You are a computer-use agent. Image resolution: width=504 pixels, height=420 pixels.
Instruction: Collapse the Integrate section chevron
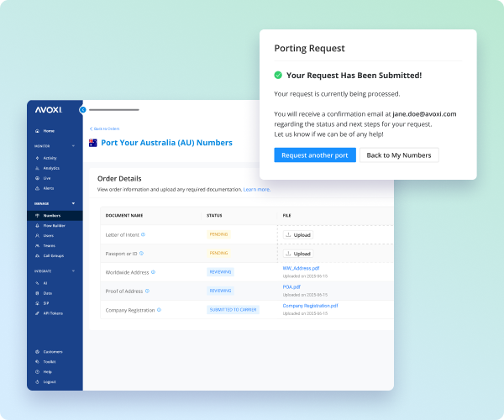(73, 270)
